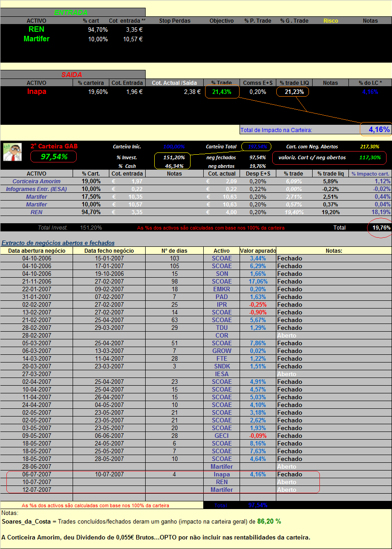The width and height of the screenshot is (392, 549).
Task: Select the FTE asset cell
Action: (x=222, y=359)
